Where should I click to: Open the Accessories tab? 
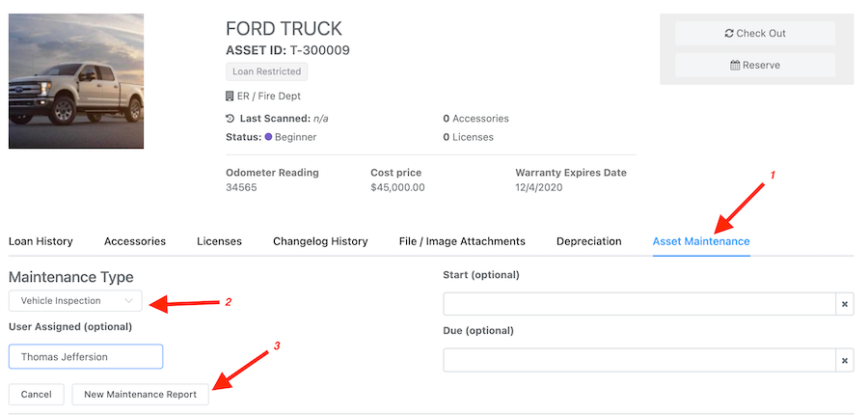point(135,241)
